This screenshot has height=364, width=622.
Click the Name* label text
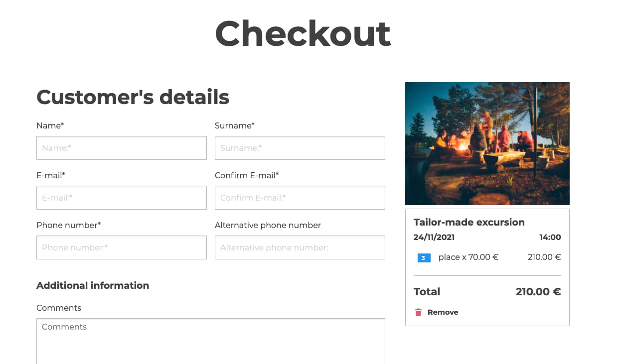pyautogui.click(x=50, y=125)
